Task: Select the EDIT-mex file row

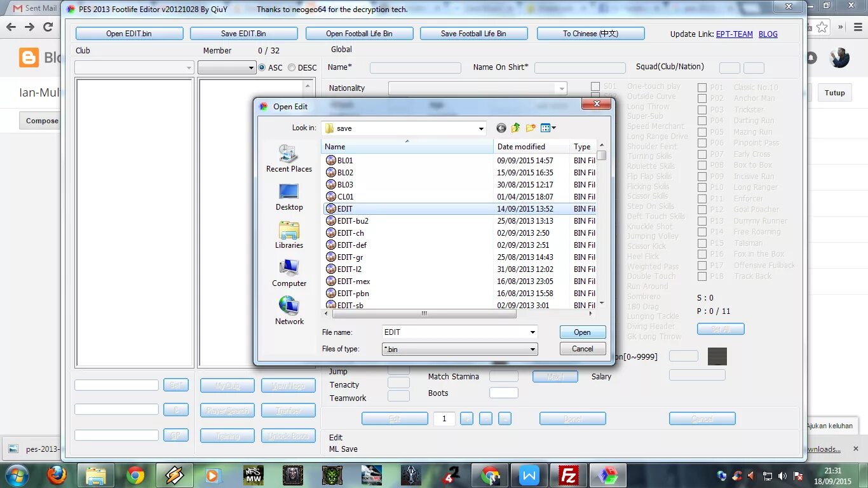Action: point(459,281)
